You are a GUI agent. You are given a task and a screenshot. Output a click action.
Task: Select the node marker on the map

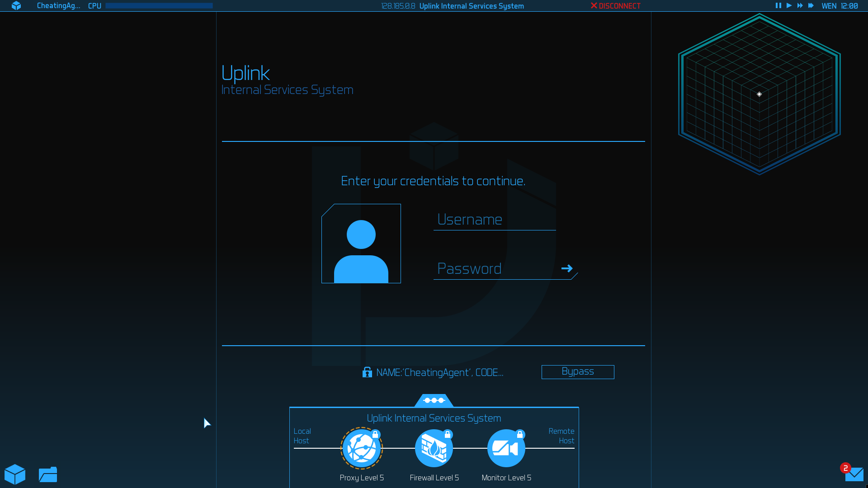[x=759, y=94]
